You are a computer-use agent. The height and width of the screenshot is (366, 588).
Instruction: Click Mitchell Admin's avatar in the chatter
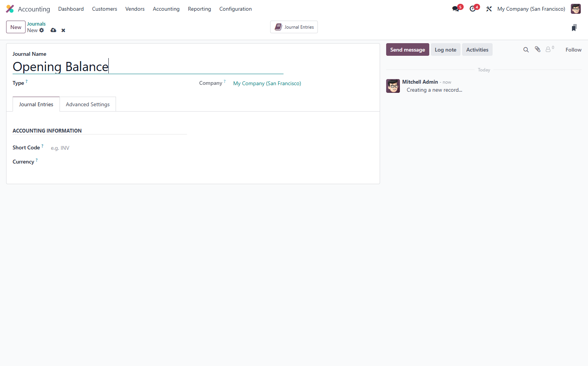point(393,86)
